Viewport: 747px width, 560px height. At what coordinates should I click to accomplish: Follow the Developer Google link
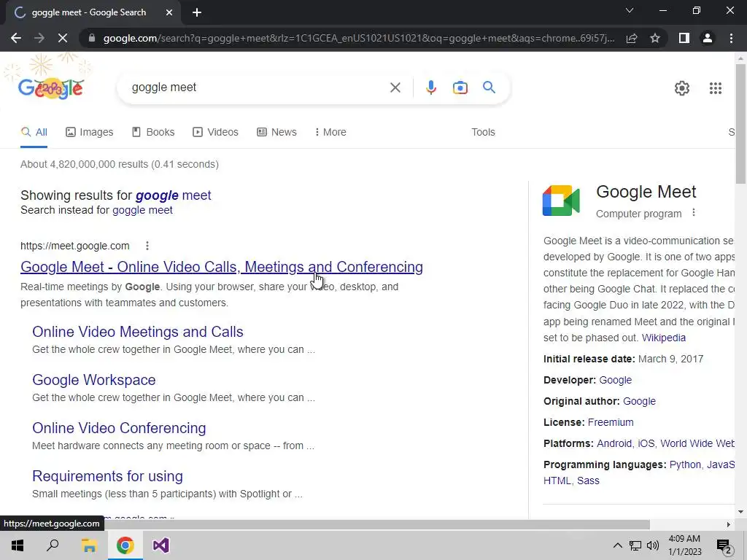tap(616, 380)
